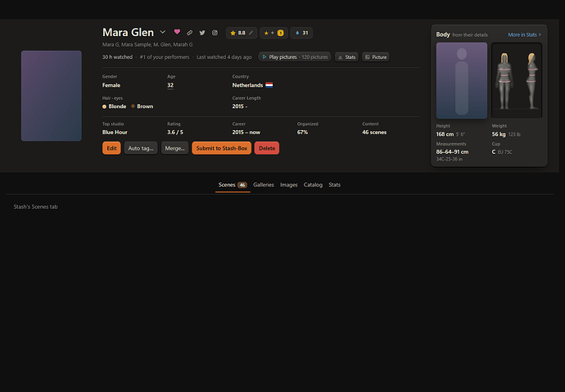The height and width of the screenshot is (392, 565).
Task: Switch to the Catalog tab
Action: [313, 185]
